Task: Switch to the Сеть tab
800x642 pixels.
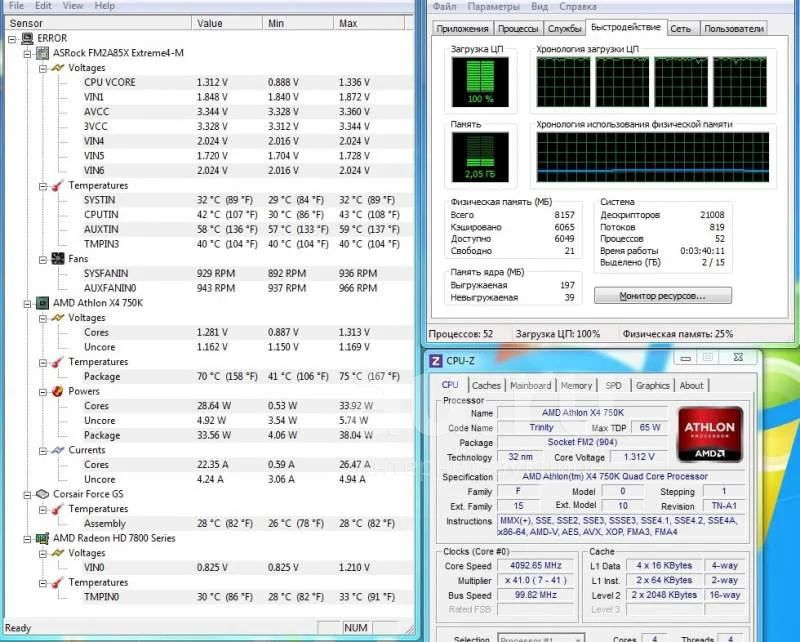Action: pos(681,29)
